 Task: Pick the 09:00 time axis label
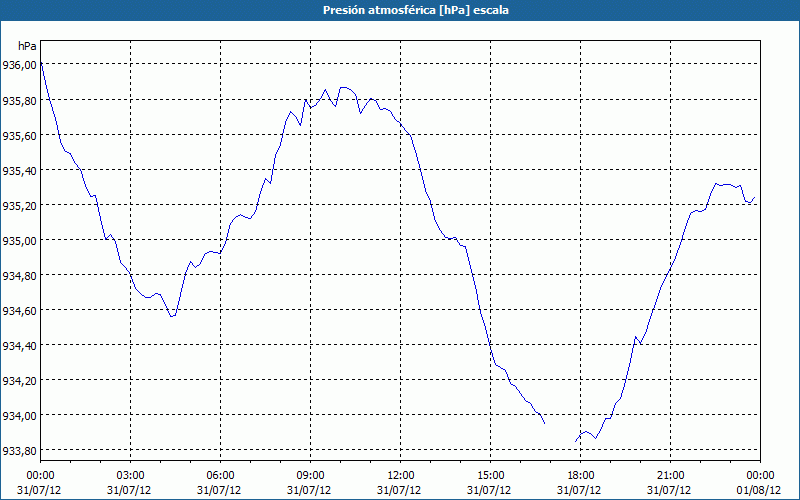[x=310, y=476]
